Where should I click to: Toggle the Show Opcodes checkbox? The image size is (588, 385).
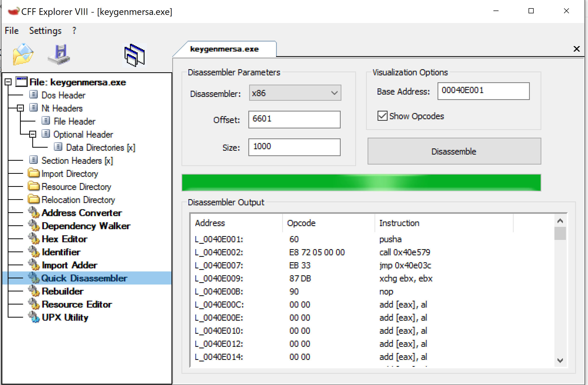pos(382,116)
